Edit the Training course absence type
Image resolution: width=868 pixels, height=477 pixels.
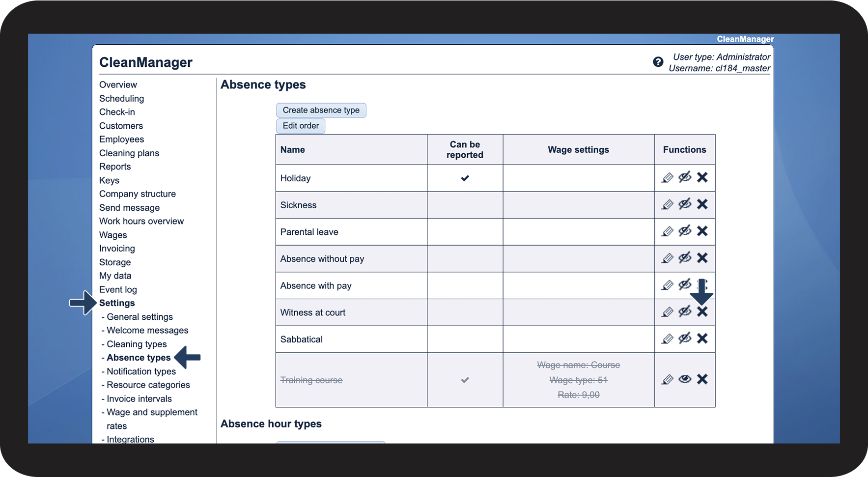(667, 379)
